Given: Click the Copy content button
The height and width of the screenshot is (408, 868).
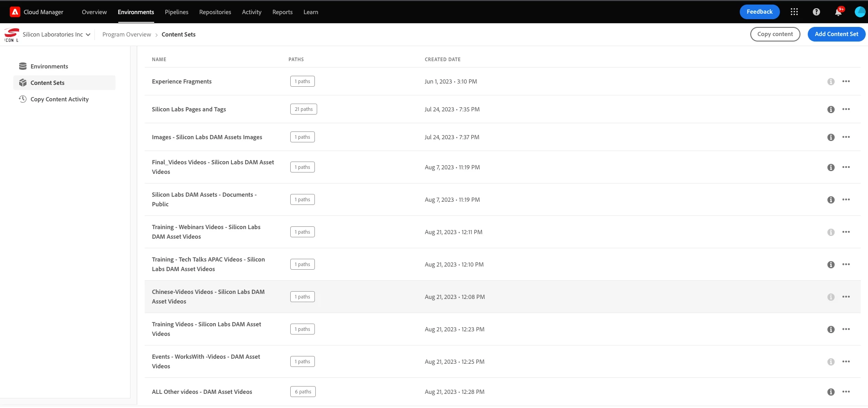Looking at the screenshot, I should pyautogui.click(x=775, y=34).
